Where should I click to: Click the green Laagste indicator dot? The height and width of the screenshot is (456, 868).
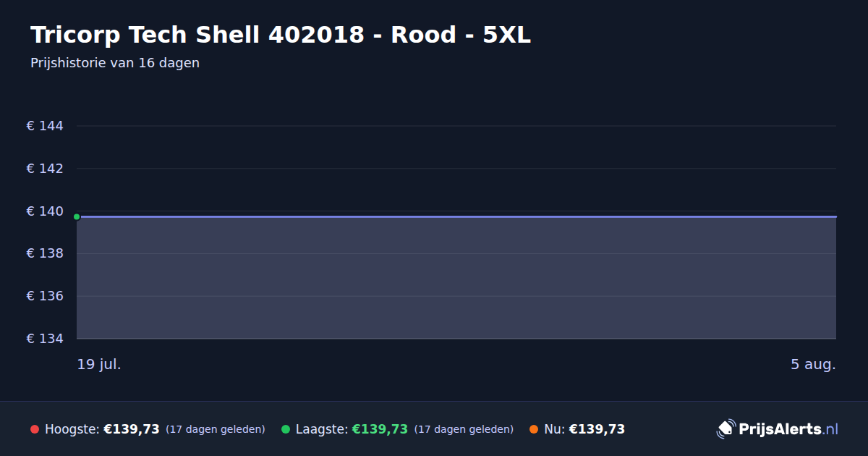pos(286,429)
